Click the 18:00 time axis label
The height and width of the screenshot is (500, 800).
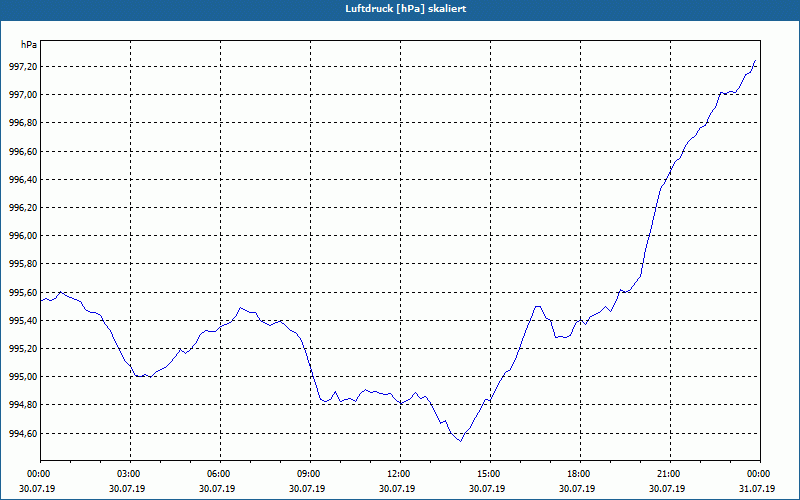point(580,474)
